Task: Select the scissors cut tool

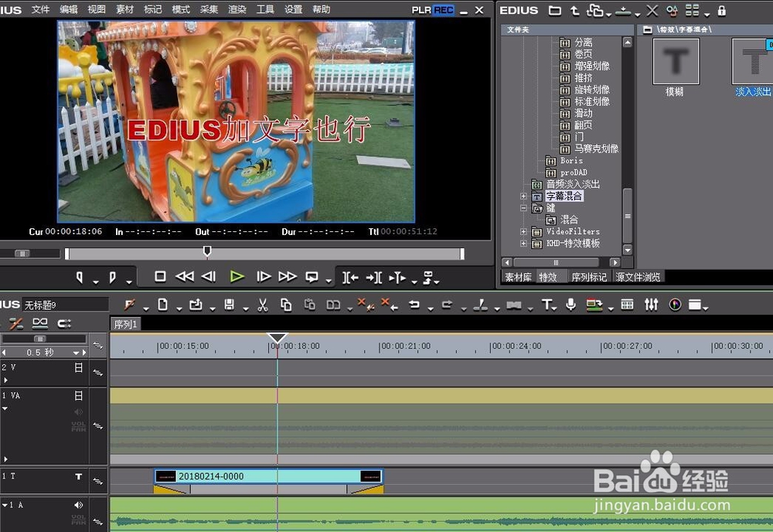Action: [263, 305]
